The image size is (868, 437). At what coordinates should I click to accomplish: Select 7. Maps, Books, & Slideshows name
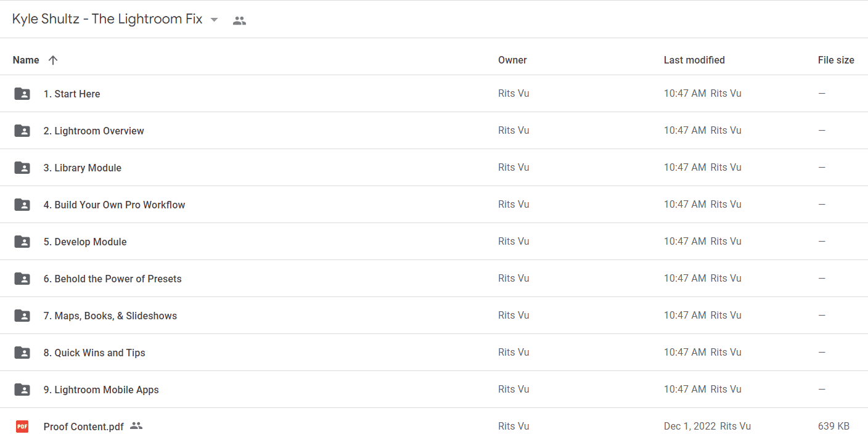(110, 316)
